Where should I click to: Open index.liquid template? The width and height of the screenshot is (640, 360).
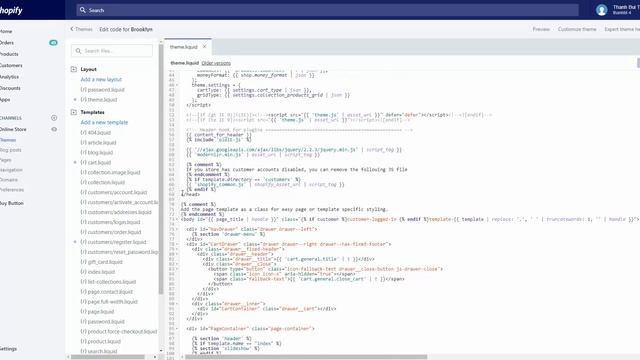click(x=98, y=272)
